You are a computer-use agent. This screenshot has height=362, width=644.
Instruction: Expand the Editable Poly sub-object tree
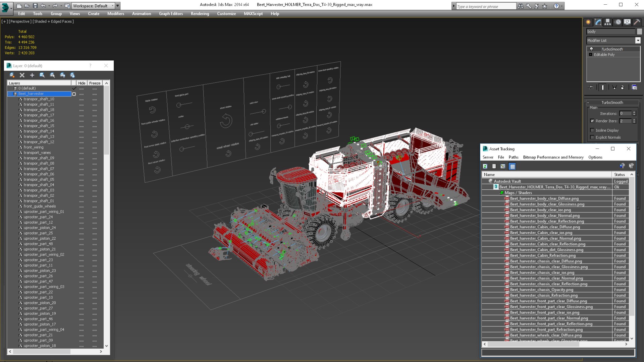pyautogui.click(x=591, y=55)
